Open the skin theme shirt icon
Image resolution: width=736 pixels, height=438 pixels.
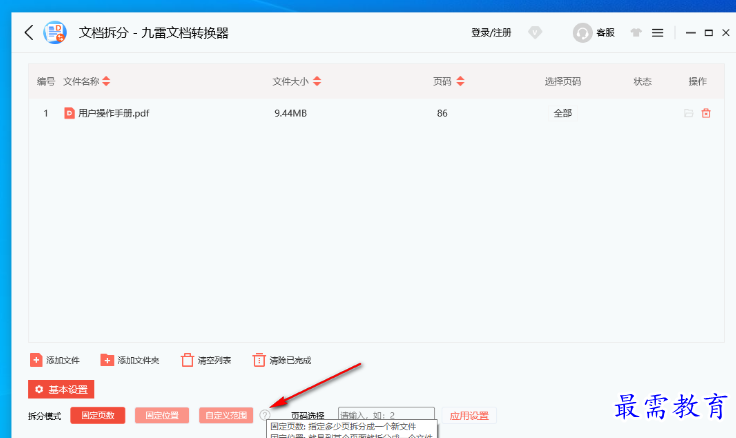click(x=636, y=32)
